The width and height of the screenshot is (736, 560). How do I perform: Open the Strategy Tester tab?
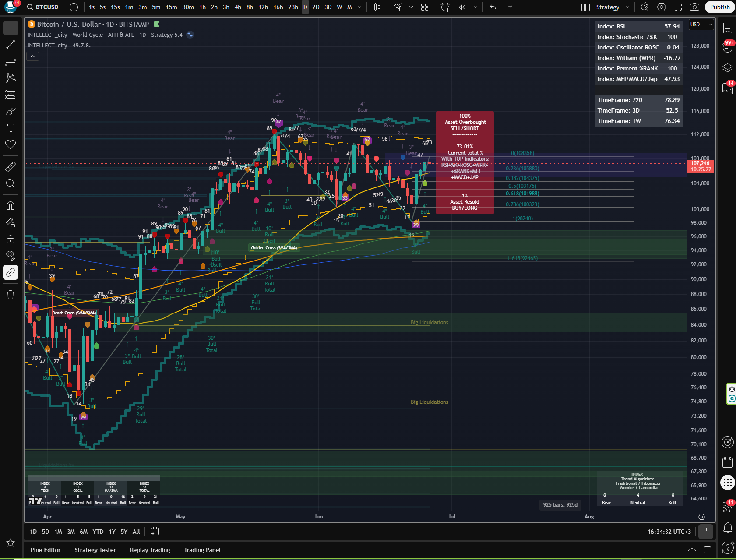[x=95, y=550]
